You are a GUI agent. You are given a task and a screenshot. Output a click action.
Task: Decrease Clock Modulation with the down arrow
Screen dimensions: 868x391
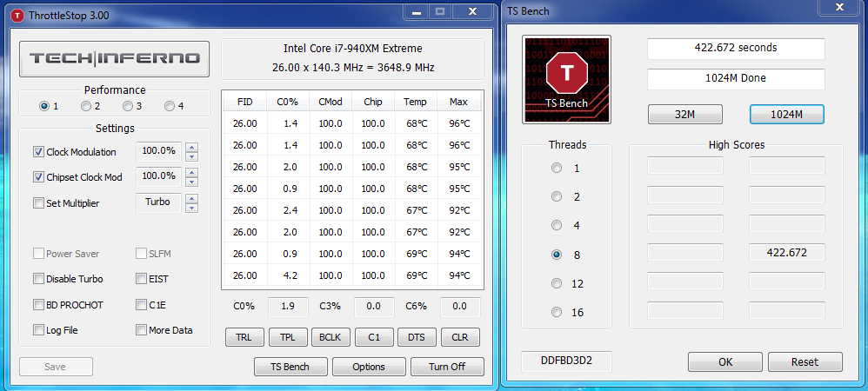(191, 156)
